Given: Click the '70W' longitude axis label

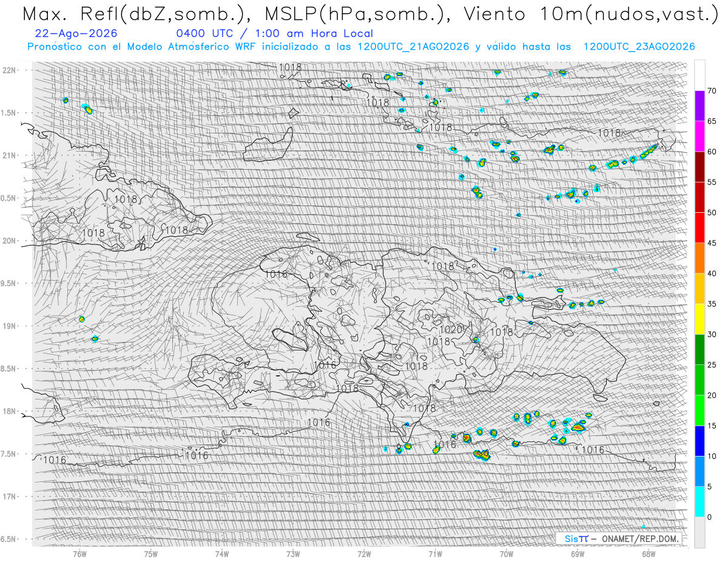Looking at the screenshot, I should (x=506, y=554).
